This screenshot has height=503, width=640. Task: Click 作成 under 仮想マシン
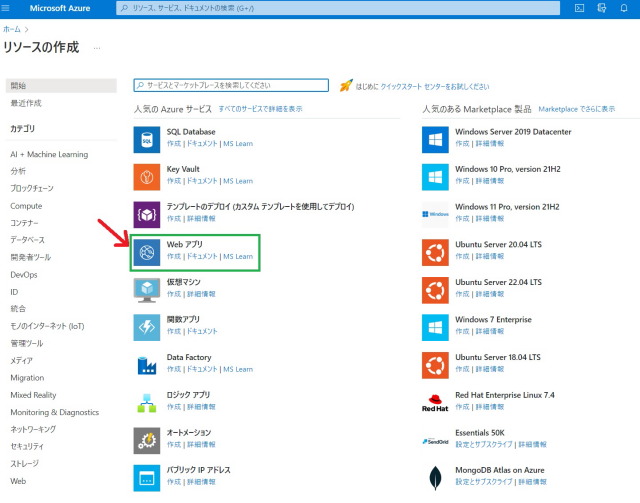click(x=174, y=294)
